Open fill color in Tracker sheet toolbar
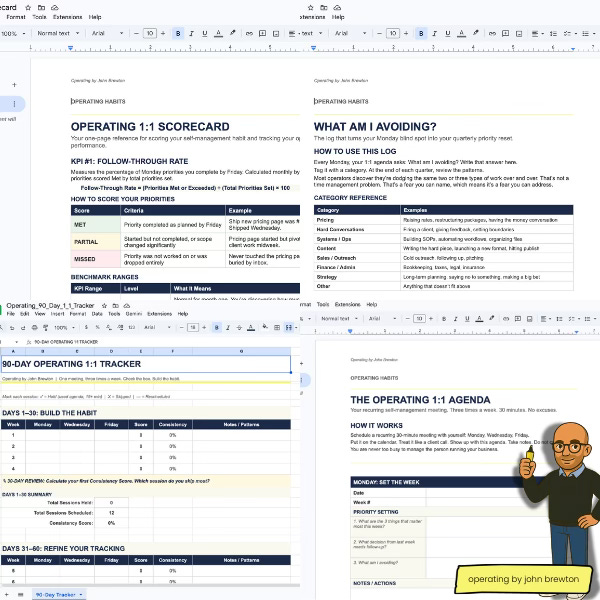 click(x=265, y=327)
